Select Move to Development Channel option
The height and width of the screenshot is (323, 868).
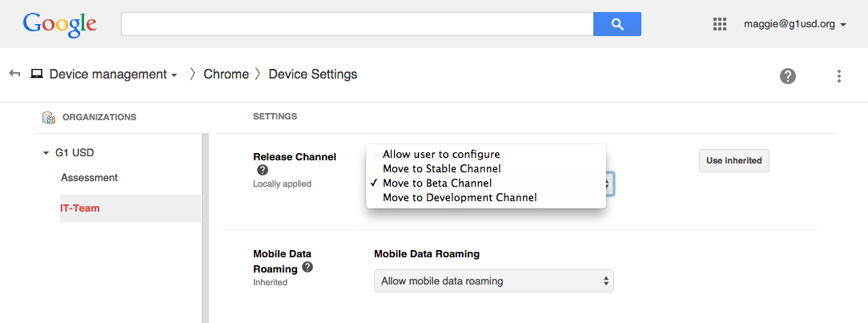point(459,197)
